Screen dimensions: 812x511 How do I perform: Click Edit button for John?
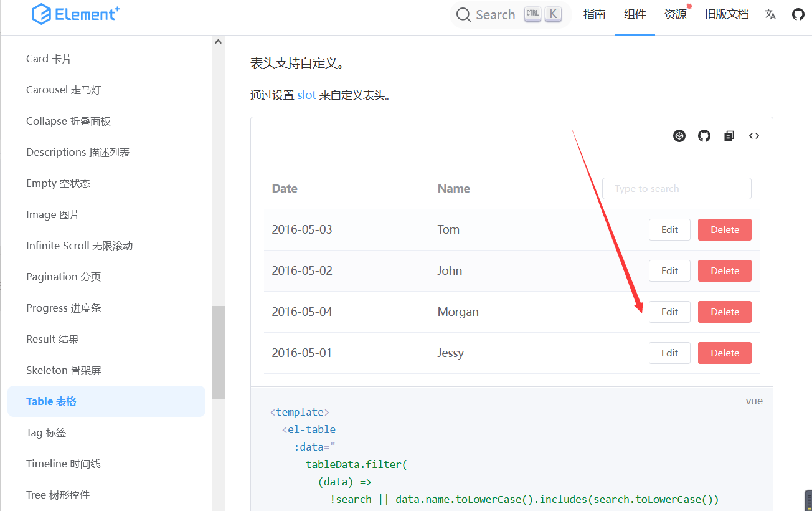(669, 270)
